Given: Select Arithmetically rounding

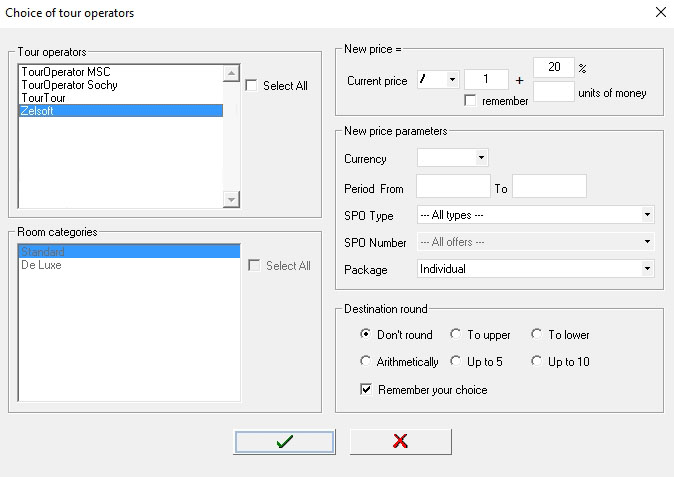Looking at the screenshot, I should (365, 361).
